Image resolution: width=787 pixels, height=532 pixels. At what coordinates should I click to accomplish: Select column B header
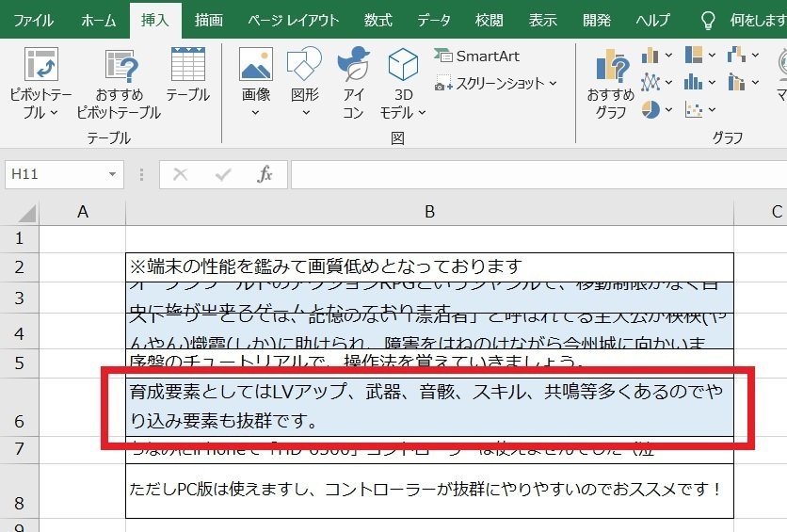[429, 212]
